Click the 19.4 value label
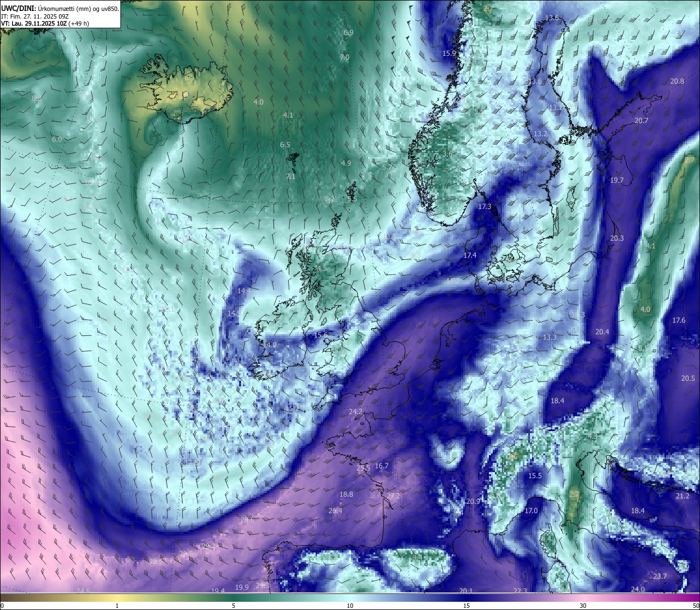700x610 pixels. (x=218, y=591)
